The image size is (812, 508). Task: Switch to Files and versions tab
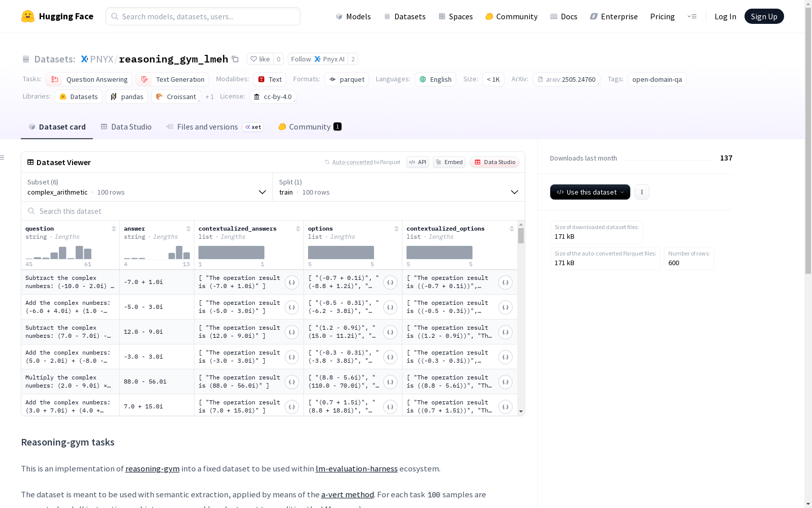pyautogui.click(x=215, y=127)
